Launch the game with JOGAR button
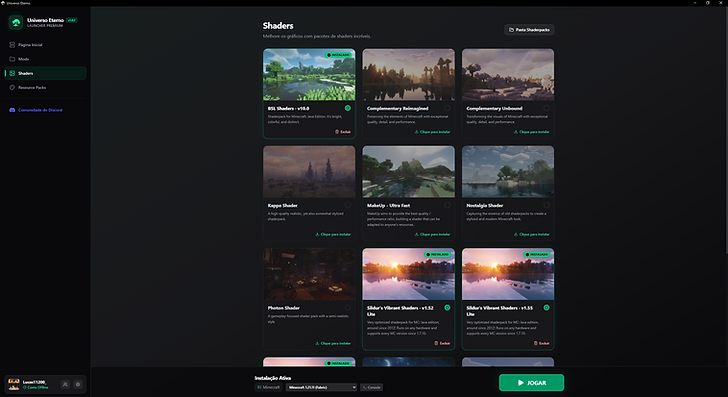The width and height of the screenshot is (728, 397). coord(532,383)
